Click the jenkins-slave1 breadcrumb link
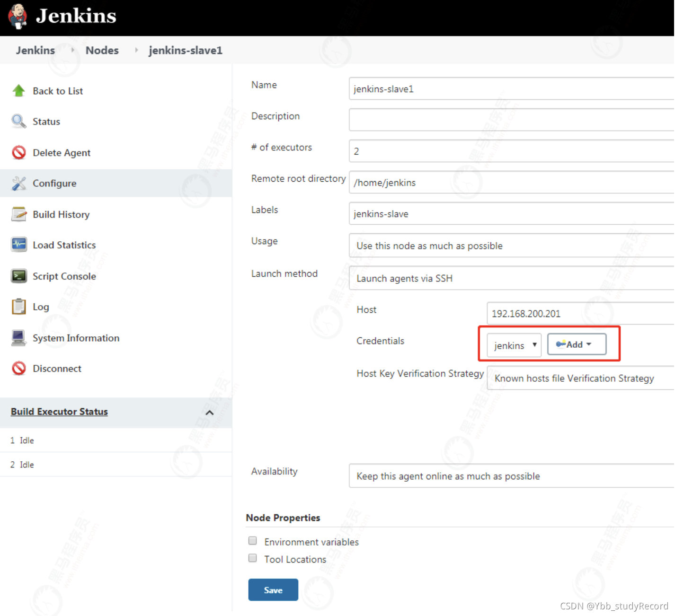The width and height of the screenshot is (675, 616). [186, 50]
